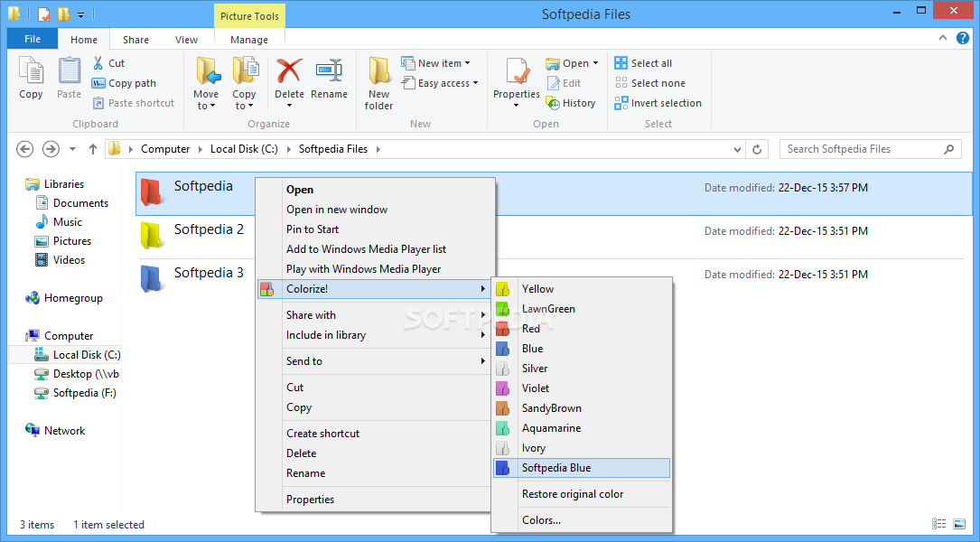Click the Rename icon in ribbon

click(329, 70)
